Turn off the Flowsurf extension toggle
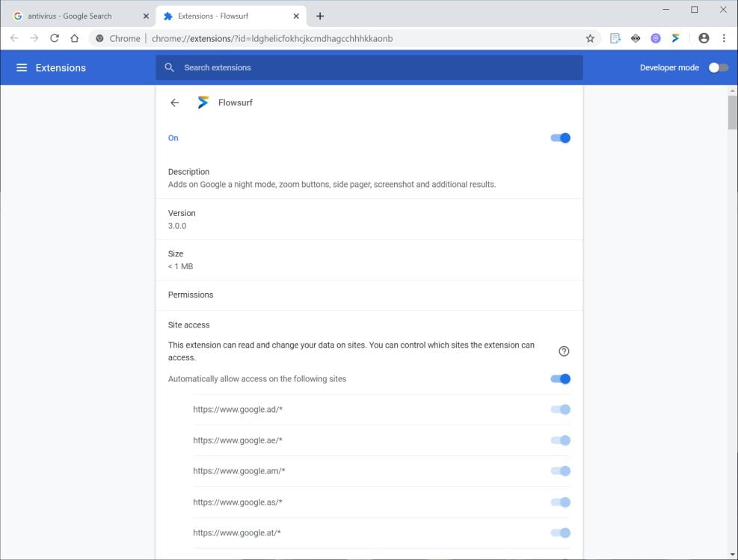This screenshot has width=738, height=560. point(561,138)
